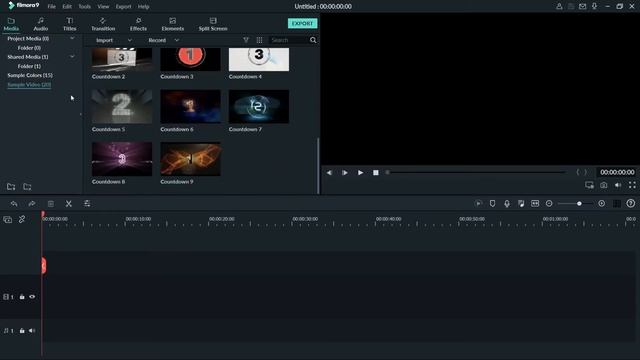
Task: Click the zoom in plus icon
Action: [x=602, y=203]
